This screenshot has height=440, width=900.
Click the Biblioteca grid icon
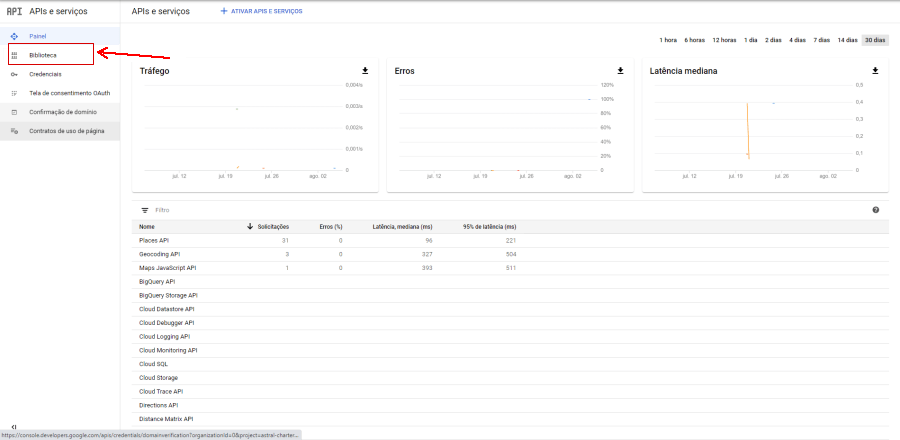coord(14,55)
